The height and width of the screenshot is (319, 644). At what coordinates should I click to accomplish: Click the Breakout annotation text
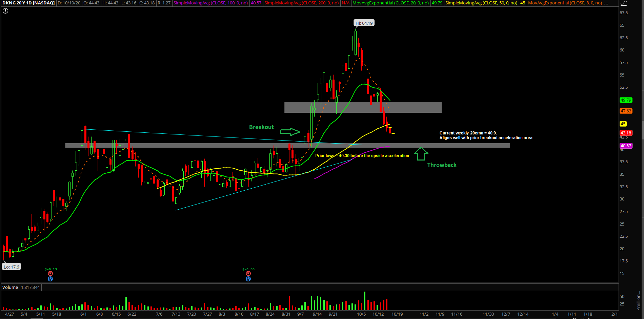pyautogui.click(x=261, y=127)
